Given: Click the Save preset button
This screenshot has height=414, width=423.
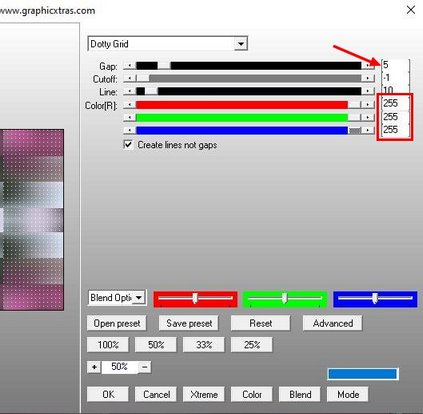Looking at the screenshot, I should [189, 323].
